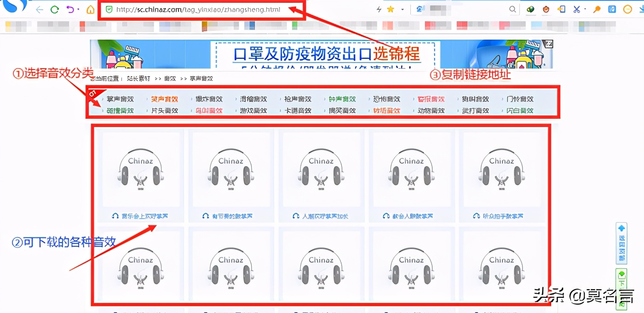Select the 爆炸音效 category

click(x=209, y=99)
